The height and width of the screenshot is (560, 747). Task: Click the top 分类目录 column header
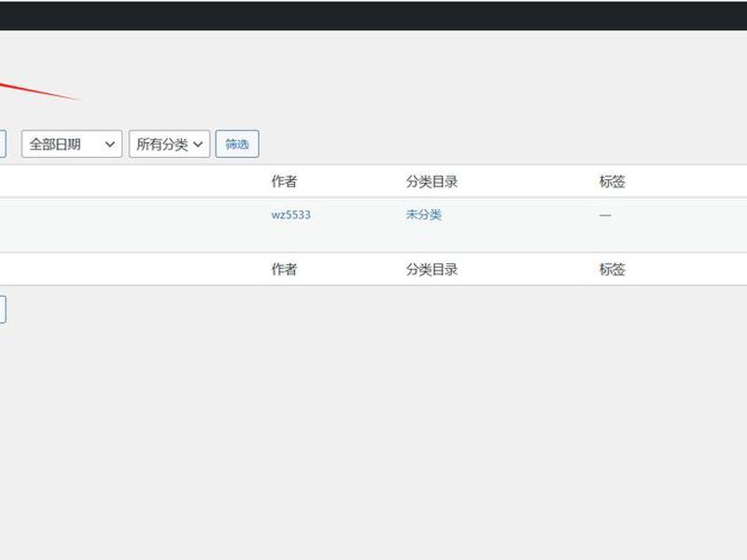pyautogui.click(x=431, y=181)
